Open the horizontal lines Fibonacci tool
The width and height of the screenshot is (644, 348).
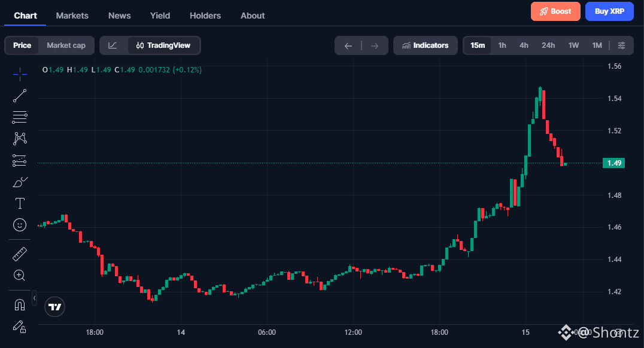point(20,117)
